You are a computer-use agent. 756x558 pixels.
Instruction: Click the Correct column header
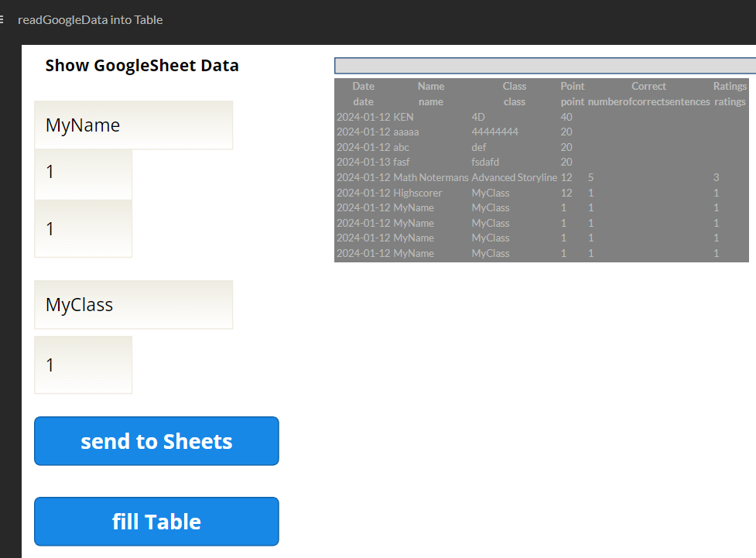click(x=648, y=86)
